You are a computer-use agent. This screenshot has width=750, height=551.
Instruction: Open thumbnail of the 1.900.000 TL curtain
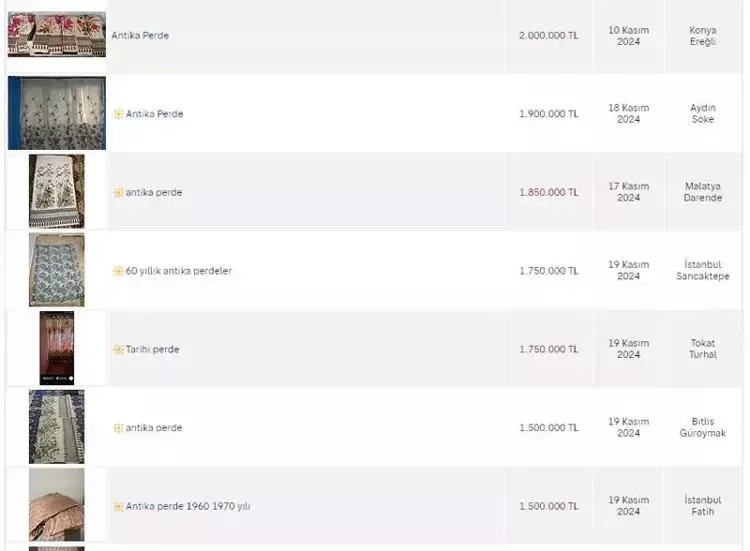tap(56, 113)
